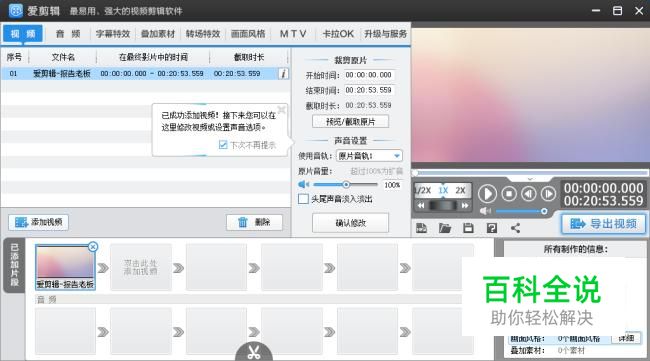Image resolution: width=650 pixels, height=361 pixels.
Task: Adjust the 原片音量 volume slider
Action: tap(345, 184)
